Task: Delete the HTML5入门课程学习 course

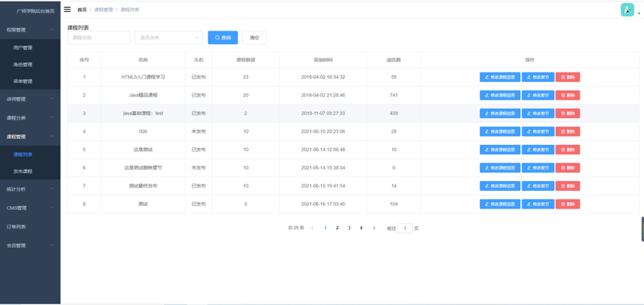Action: (568, 77)
